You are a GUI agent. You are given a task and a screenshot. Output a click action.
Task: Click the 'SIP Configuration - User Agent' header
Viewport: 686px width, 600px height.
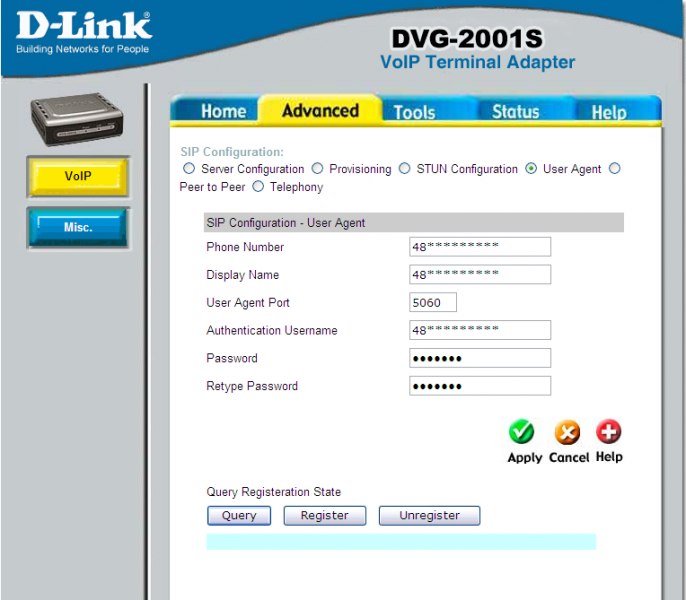point(414,223)
